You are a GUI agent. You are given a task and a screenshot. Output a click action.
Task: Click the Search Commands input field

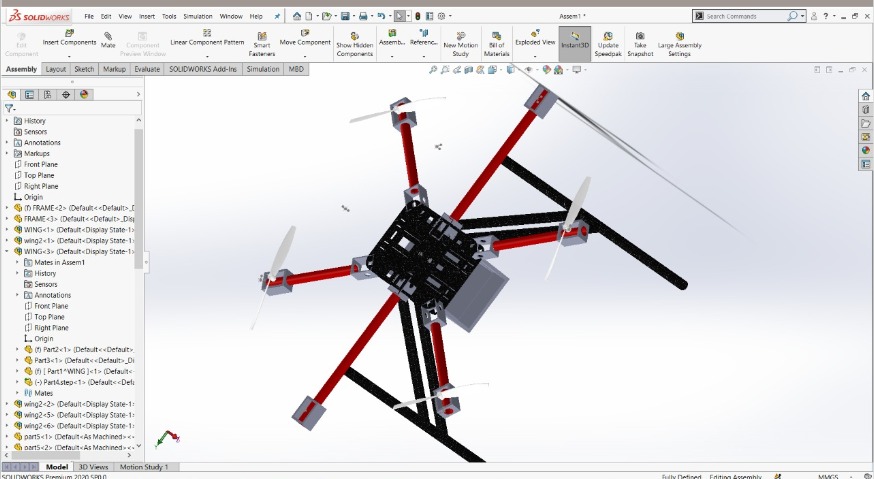pos(745,17)
